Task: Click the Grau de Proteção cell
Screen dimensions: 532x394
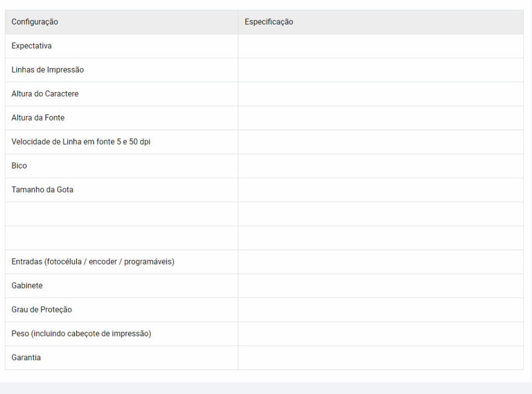Action: 42,310
